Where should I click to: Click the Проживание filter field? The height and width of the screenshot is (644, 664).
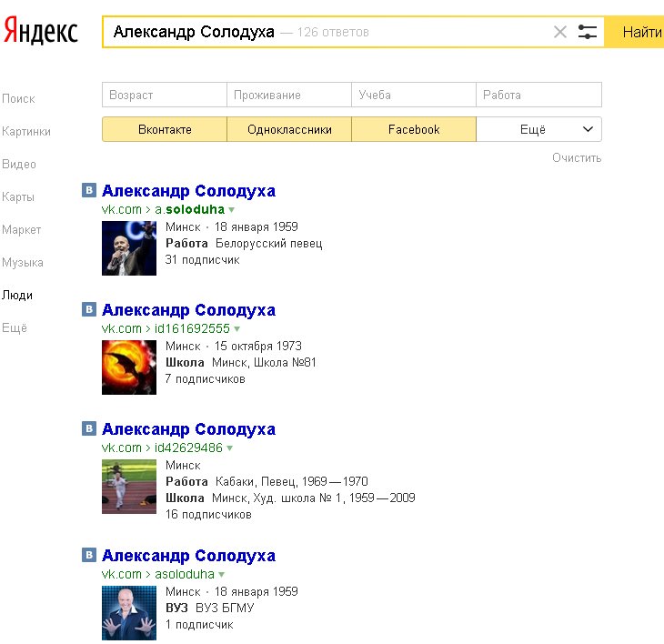[289, 95]
